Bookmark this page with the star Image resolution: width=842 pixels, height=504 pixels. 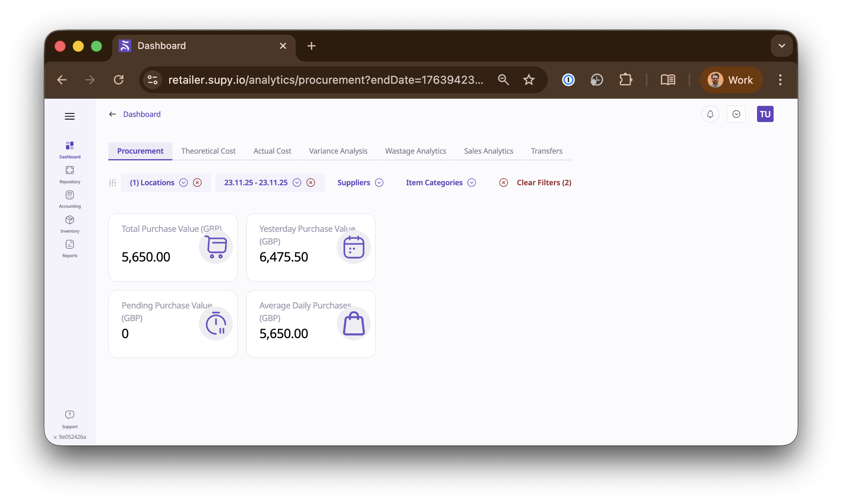[529, 80]
